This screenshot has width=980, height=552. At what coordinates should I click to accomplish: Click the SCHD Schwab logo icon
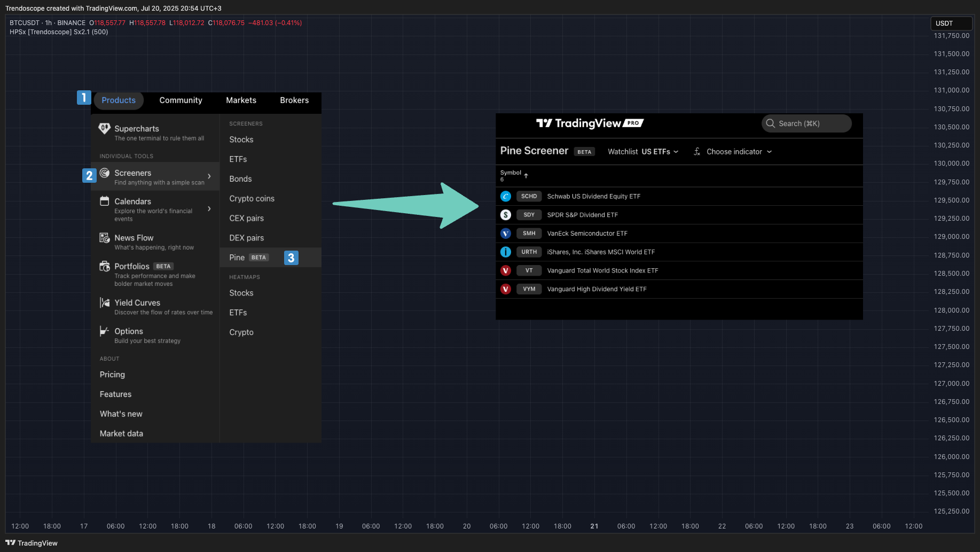pos(506,197)
